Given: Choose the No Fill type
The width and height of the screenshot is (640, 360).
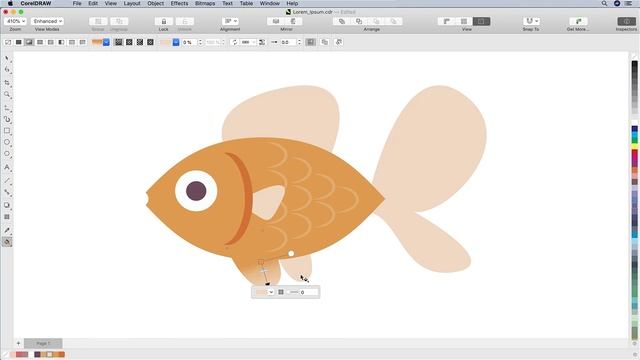Looking at the screenshot, I should 8,42.
